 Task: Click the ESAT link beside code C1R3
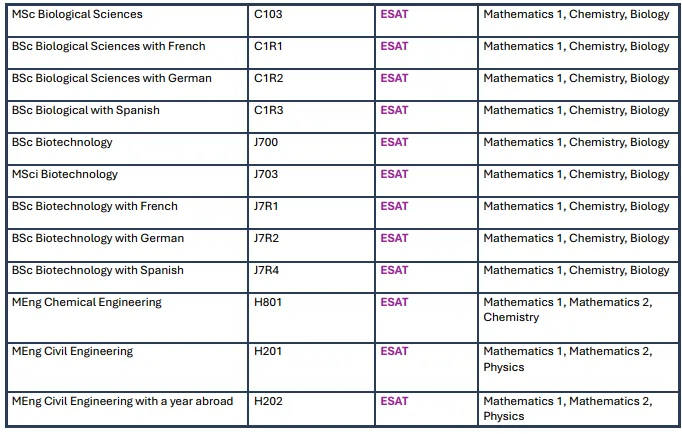click(x=394, y=111)
